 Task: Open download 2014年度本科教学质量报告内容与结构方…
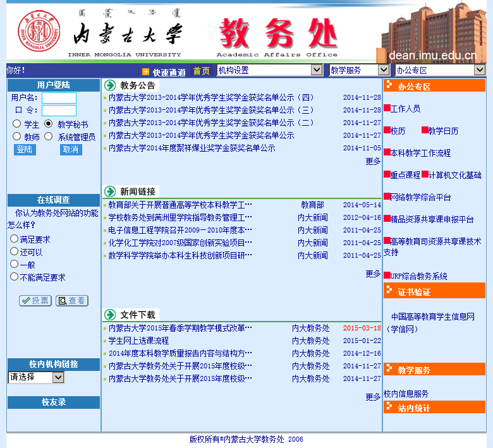[180, 353]
